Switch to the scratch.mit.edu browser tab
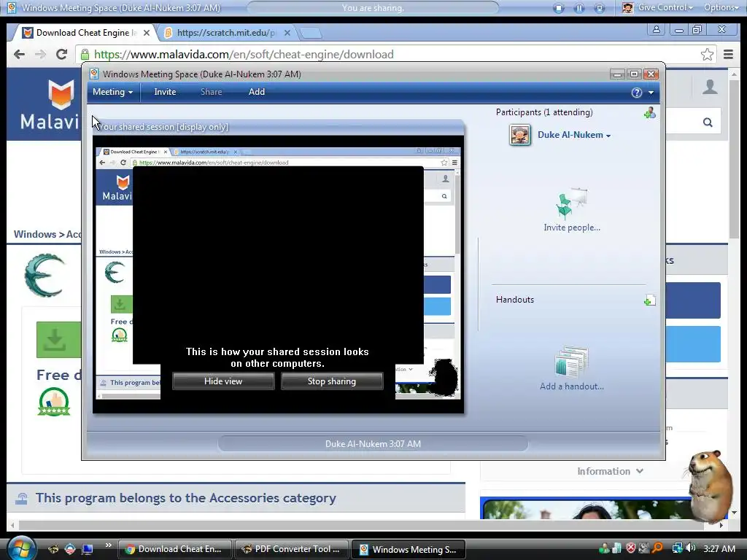The width and height of the screenshot is (747, 560). (x=226, y=33)
